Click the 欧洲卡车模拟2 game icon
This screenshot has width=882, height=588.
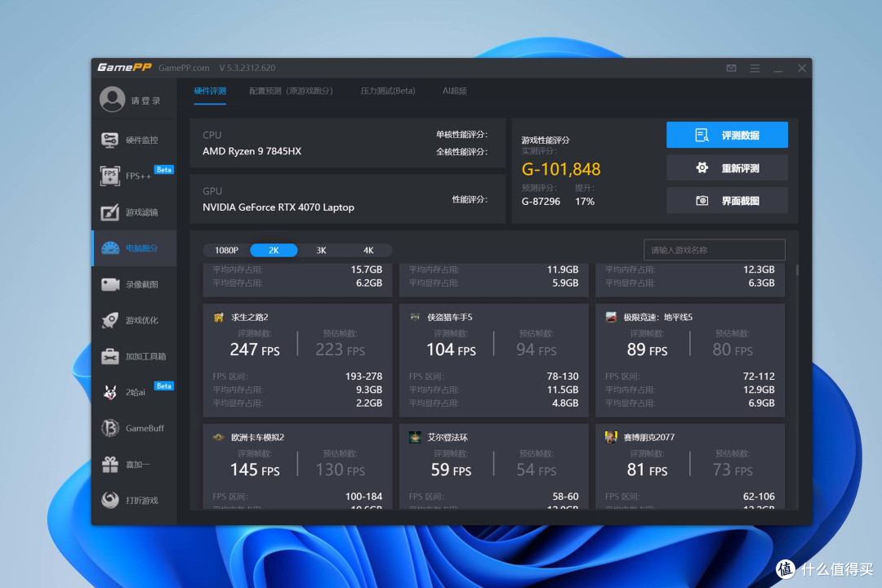click(219, 437)
